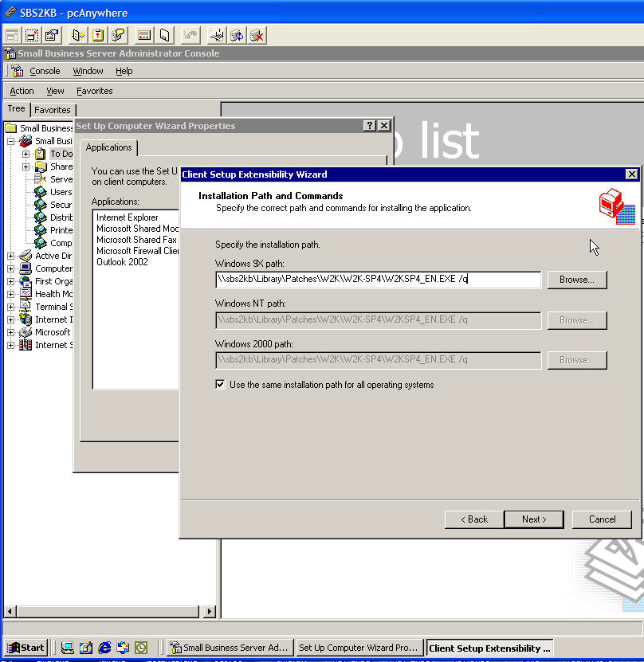Click the Show Desktop quick launch icon

[x=67, y=647]
